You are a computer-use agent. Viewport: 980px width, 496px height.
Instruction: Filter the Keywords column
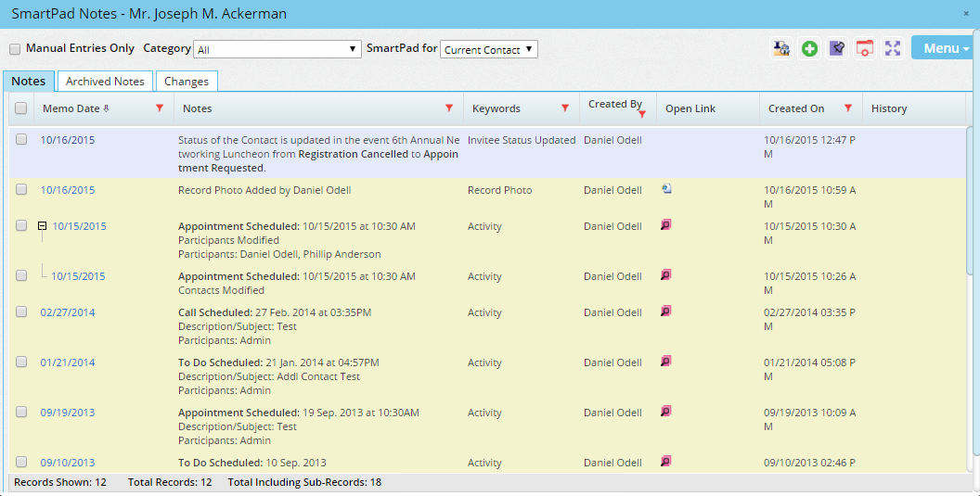coord(565,108)
